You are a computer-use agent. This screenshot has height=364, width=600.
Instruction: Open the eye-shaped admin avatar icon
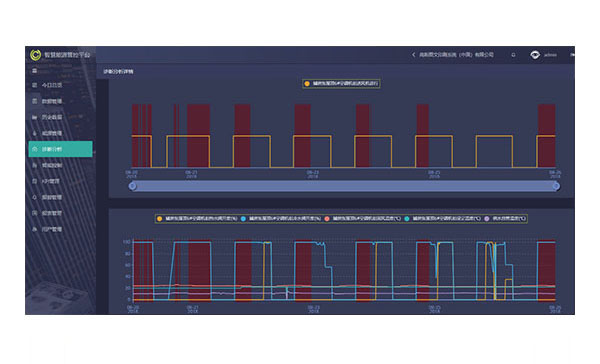(535, 55)
